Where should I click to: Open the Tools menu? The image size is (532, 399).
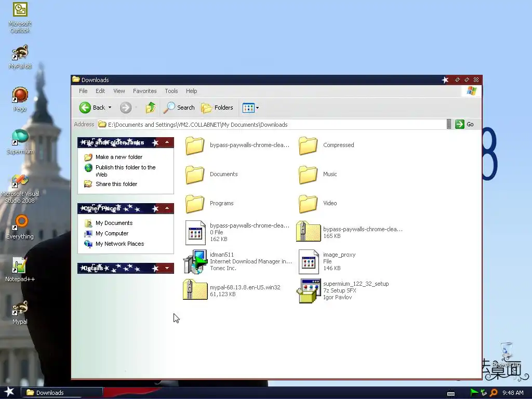171,91
